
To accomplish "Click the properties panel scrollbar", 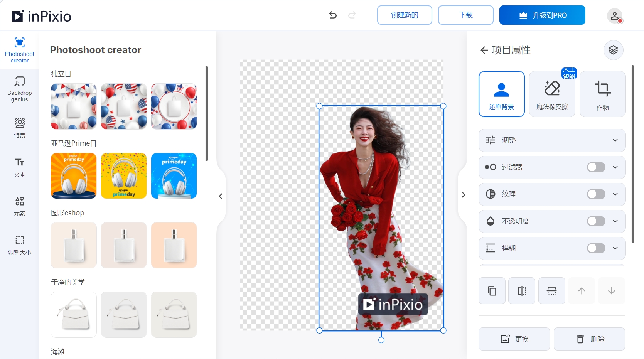I will point(633,154).
